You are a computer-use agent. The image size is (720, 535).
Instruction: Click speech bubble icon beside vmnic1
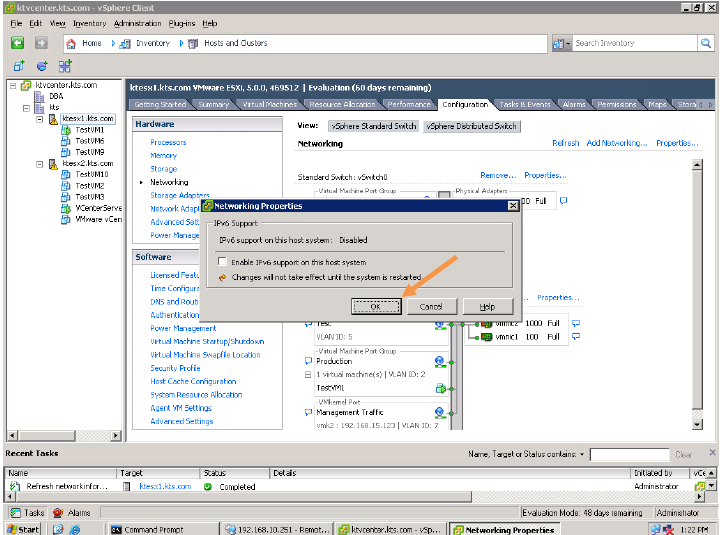576,337
